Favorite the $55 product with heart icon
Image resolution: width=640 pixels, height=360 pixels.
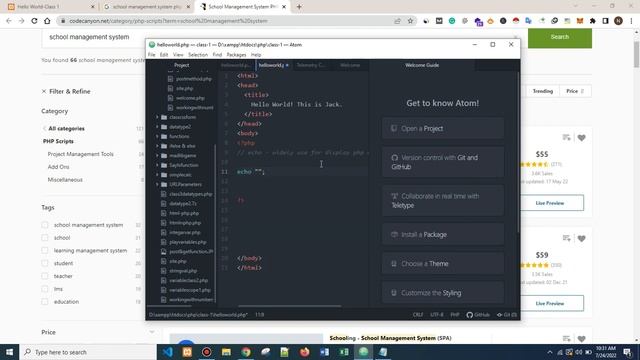[x=582, y=138]
